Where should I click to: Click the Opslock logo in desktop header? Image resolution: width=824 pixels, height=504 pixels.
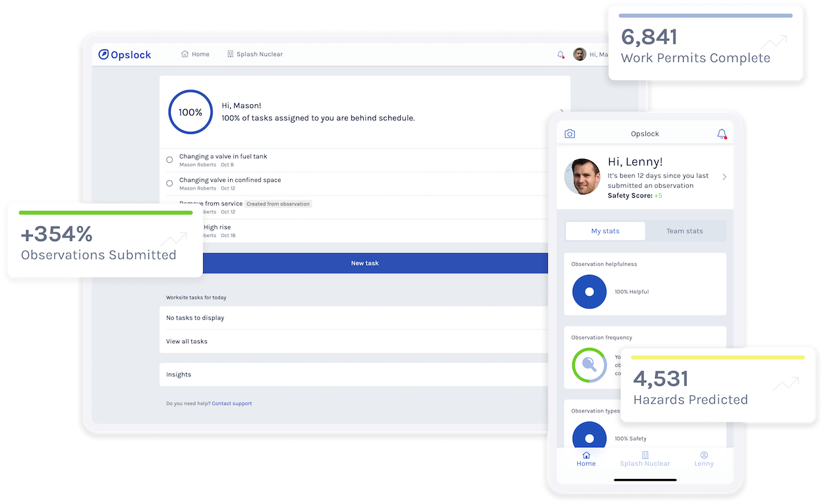pyautogui.click(x=125, y=55)
